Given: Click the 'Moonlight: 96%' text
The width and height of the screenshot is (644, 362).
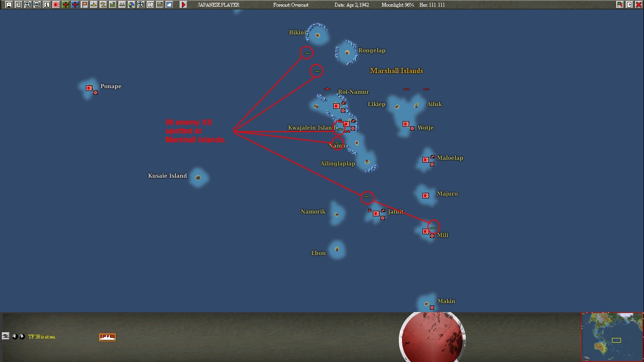Looking at the screenshot, I should coord(398,5).
